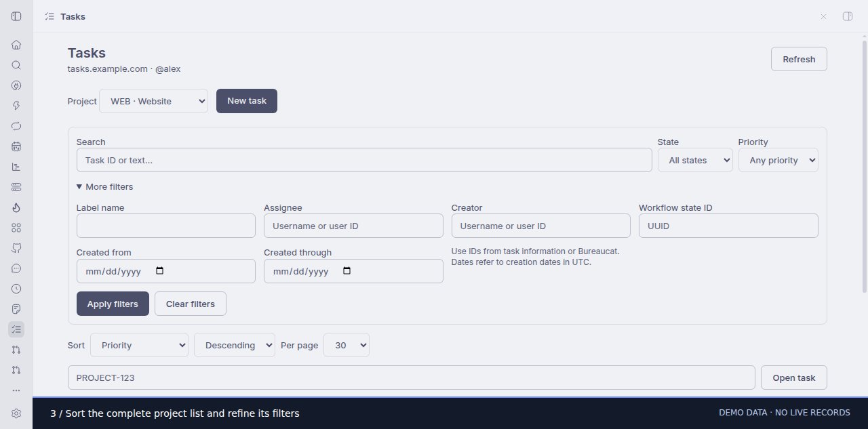The image size is (868, 429).
Task: Open the clock icon in sidebar
Action: [16, 289]
